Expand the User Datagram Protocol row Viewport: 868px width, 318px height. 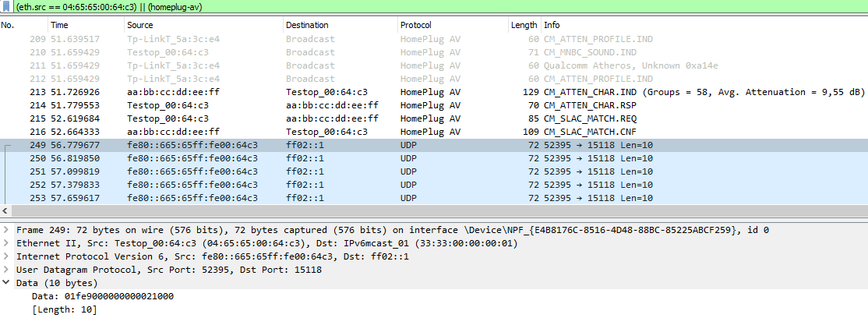5,270
